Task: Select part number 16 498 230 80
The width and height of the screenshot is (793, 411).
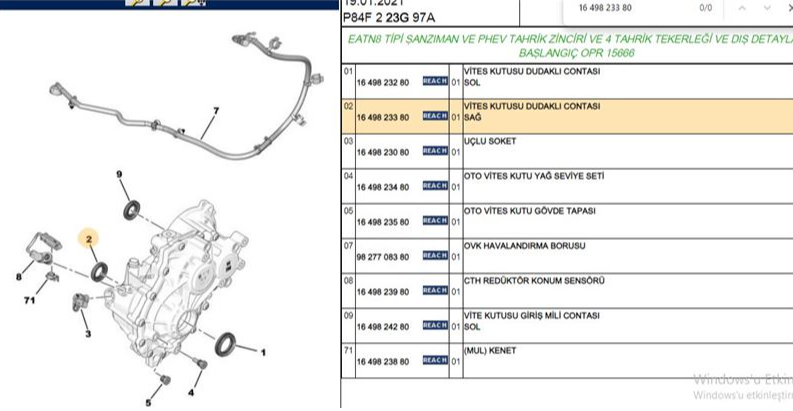Action: coord(383,152)
